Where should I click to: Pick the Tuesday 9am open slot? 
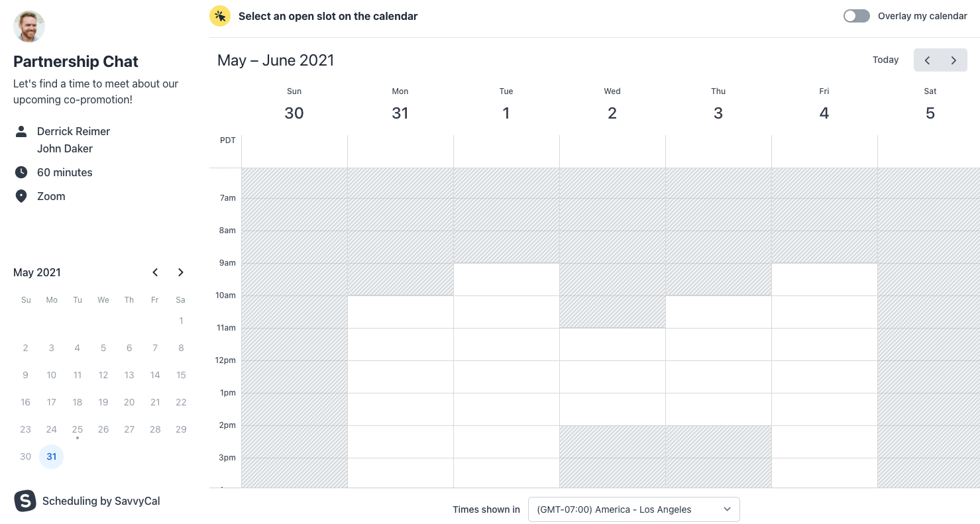tap(506, 279)
